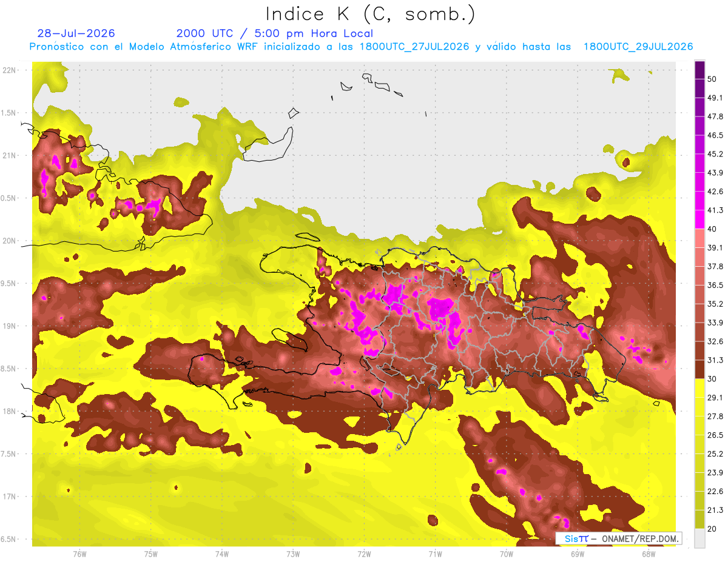Click the legend value 47.8
This screenshot has width=728, height=562.
(x=715, y=116)
